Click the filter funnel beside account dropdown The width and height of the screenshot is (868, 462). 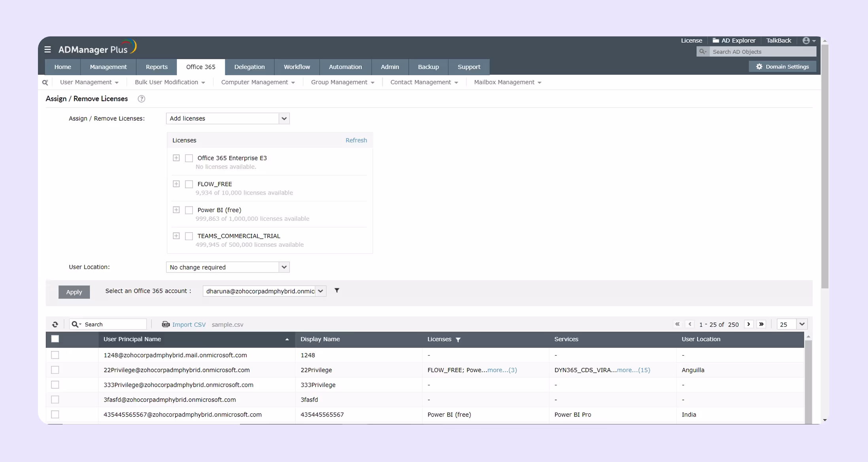(x=337, y=290)
